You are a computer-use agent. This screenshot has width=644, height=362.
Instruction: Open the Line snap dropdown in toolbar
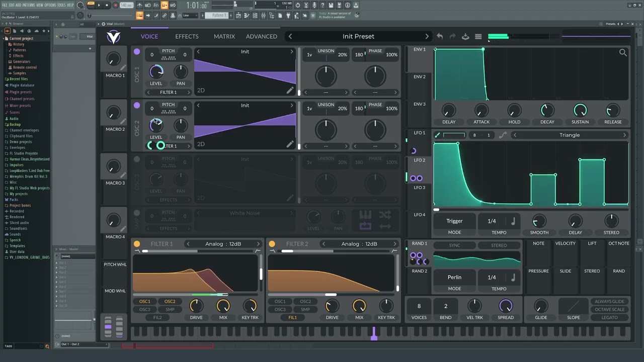coord(191,16)
